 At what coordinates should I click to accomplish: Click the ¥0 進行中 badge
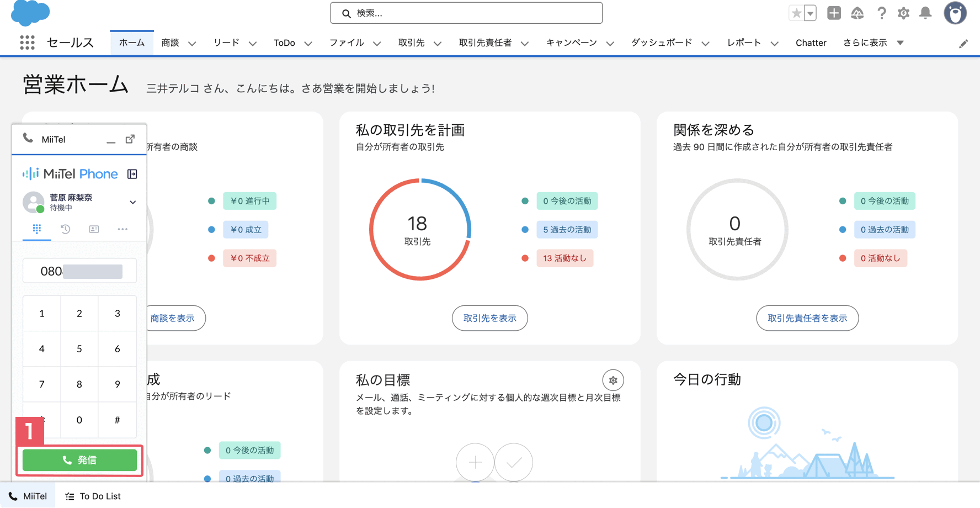click(x=250, y=201)
